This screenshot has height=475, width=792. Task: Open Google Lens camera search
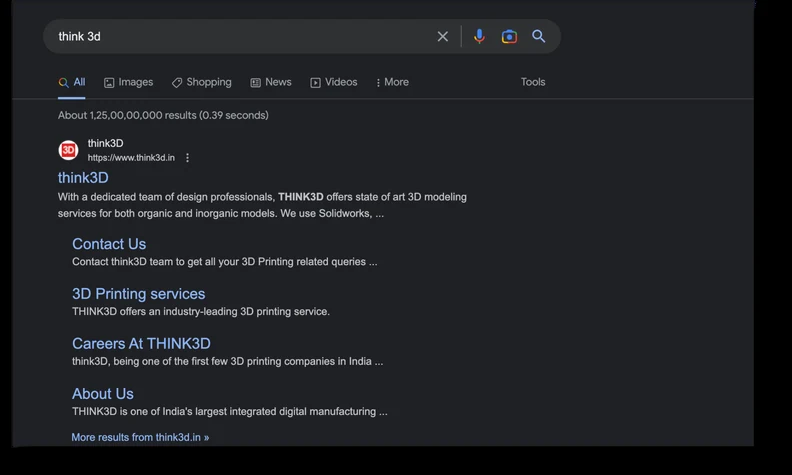coord(509,36)
